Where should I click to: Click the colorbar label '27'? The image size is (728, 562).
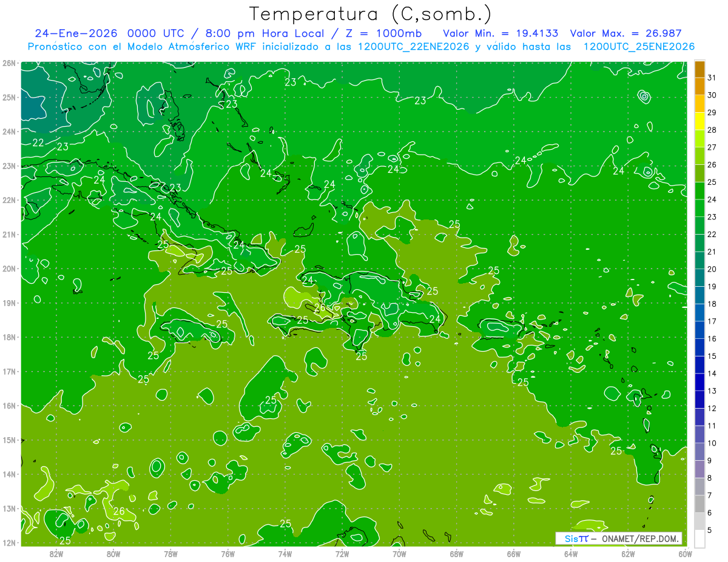712,147
